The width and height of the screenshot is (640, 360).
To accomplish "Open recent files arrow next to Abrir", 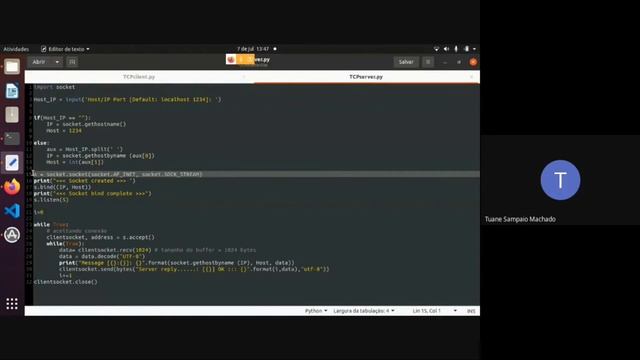I will [x=57, y=62].
